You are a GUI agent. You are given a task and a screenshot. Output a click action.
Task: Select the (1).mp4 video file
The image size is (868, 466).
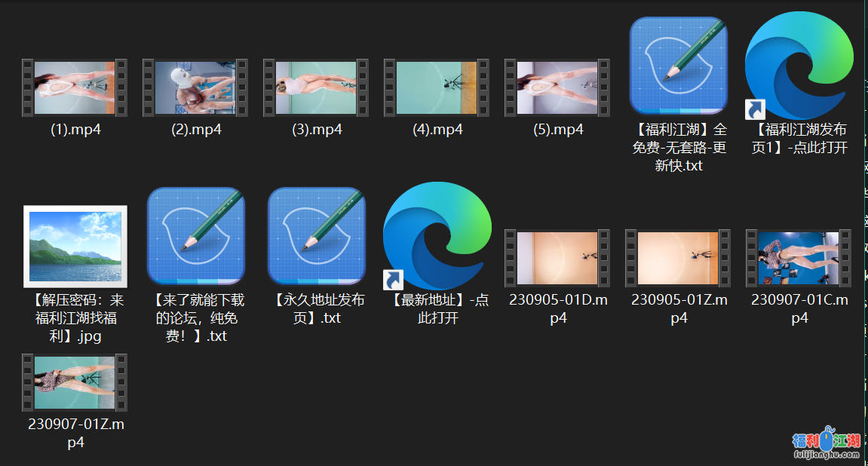75,87
